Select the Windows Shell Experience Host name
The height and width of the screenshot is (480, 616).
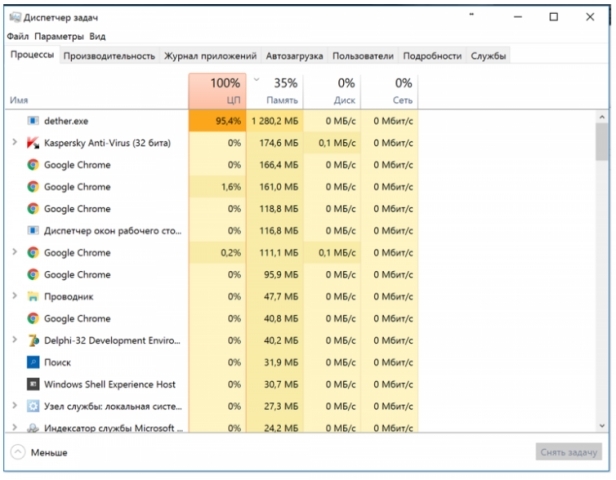(110, 385)
